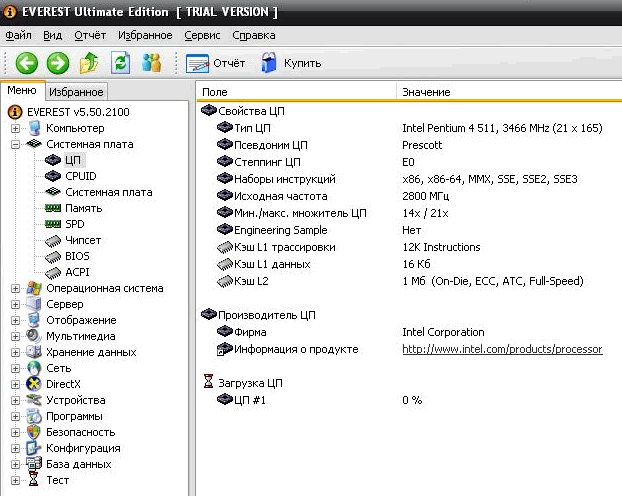This screenshot has height=496, width=622.
Task: Expand the Мультимедиа tree node
Action: tap(15, 336)
